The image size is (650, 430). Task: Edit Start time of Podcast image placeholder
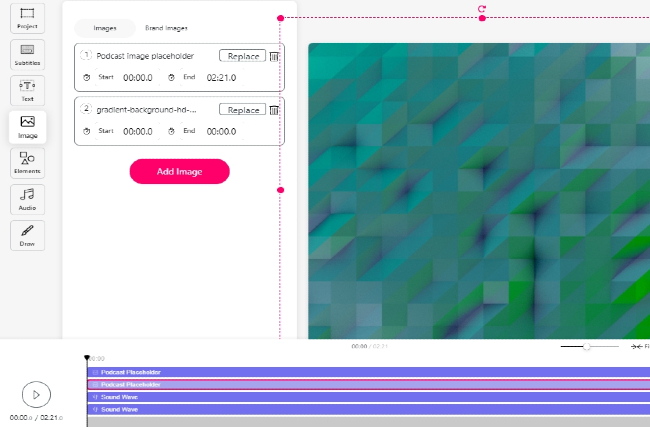138,78
